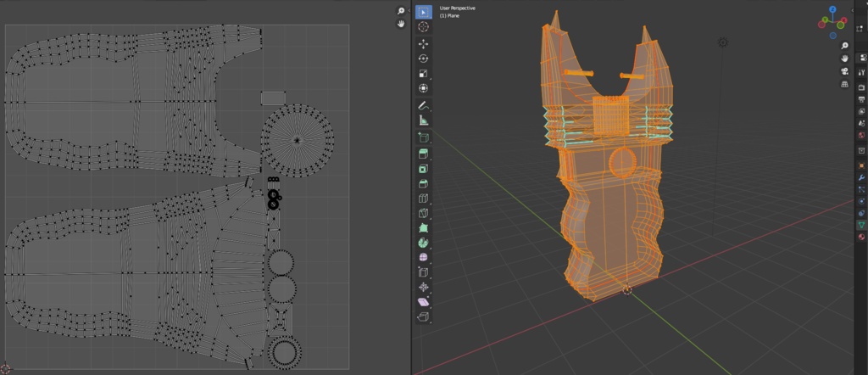
Task: Choose the Extrude Region tool
Action: coord(424,154)
